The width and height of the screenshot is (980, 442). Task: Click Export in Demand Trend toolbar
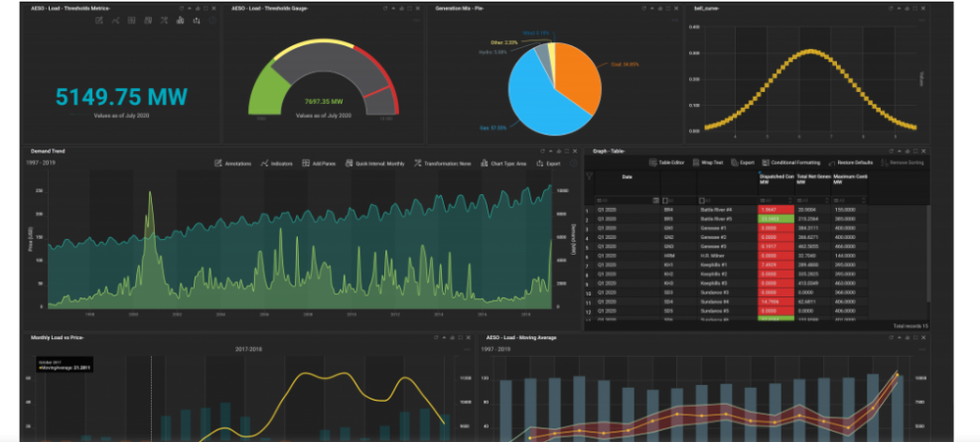click(548, 163)
